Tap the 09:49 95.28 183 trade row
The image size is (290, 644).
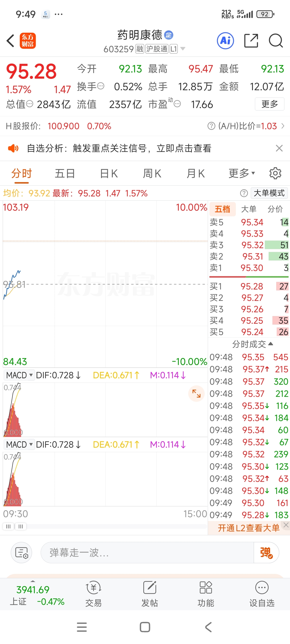[249, 515]
